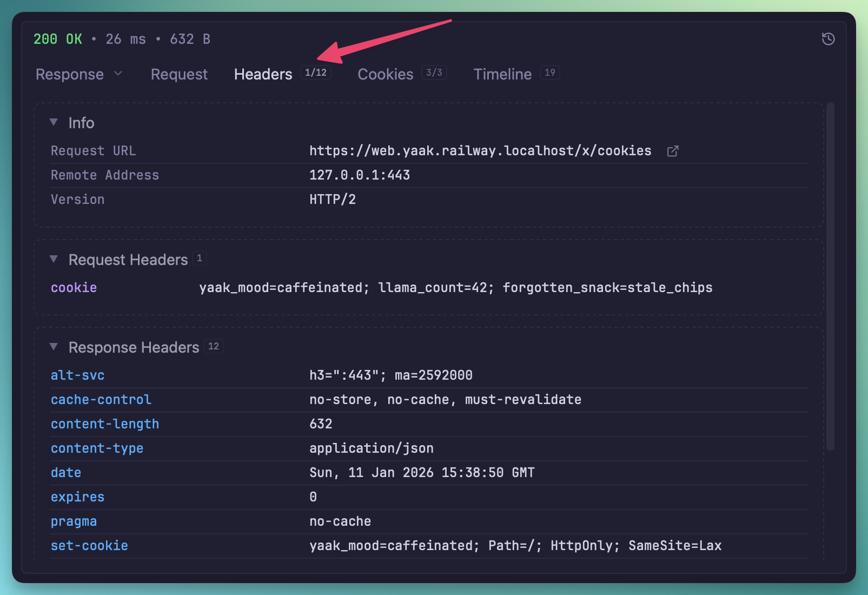This screenshot has height=595, width=868.
Task: Switch to the Cookies tab
Action: [x=385, y=74]
